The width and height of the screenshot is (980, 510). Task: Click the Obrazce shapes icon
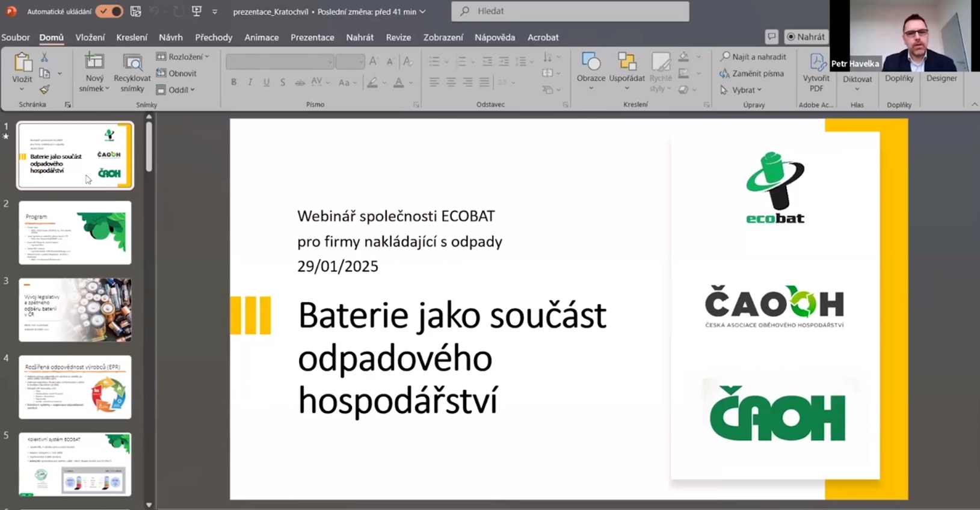point(591,61)
